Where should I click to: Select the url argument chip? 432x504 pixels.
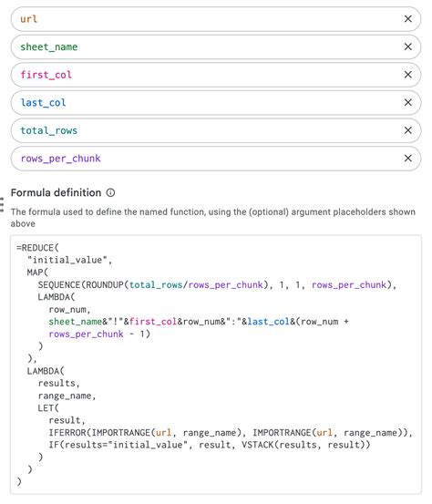pos(216,19)
